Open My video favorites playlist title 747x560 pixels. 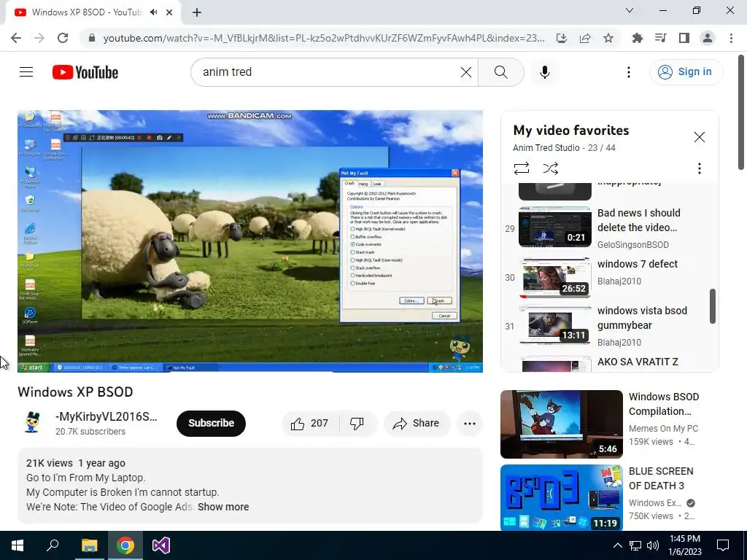click(570, 131)
